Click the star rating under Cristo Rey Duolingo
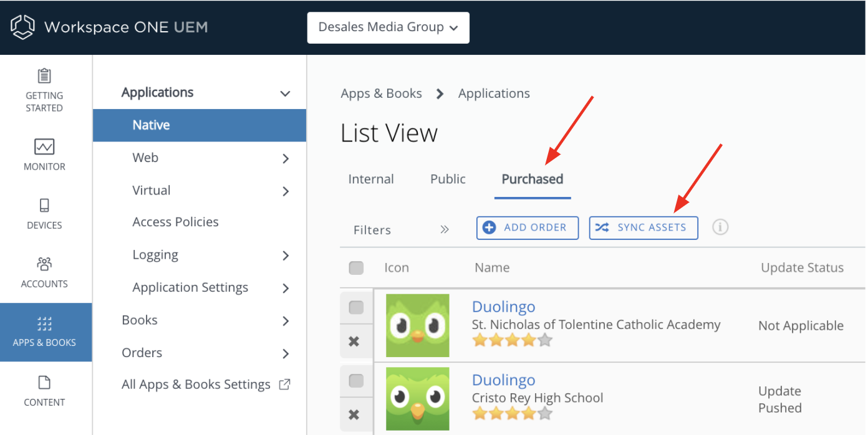This screenshot has height=435, width=868. (512, 413)
